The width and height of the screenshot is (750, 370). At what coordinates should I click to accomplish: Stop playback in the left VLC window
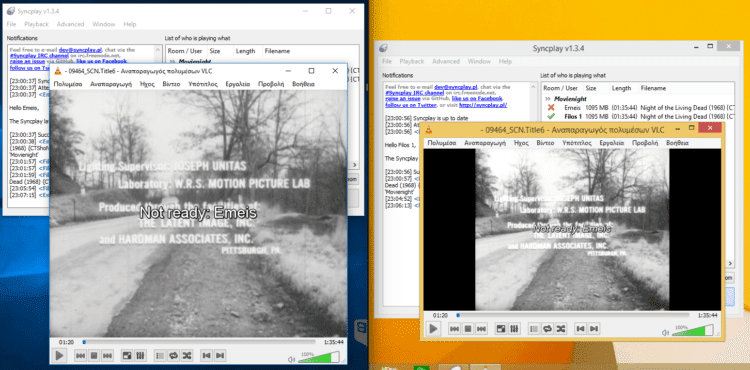tap(94, 356)
